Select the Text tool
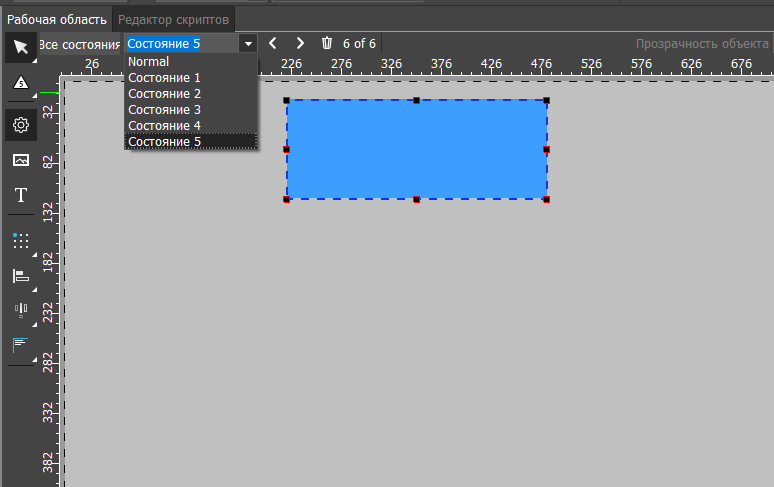The height and width of the screenshot is (487, 774). pos(20,195)
